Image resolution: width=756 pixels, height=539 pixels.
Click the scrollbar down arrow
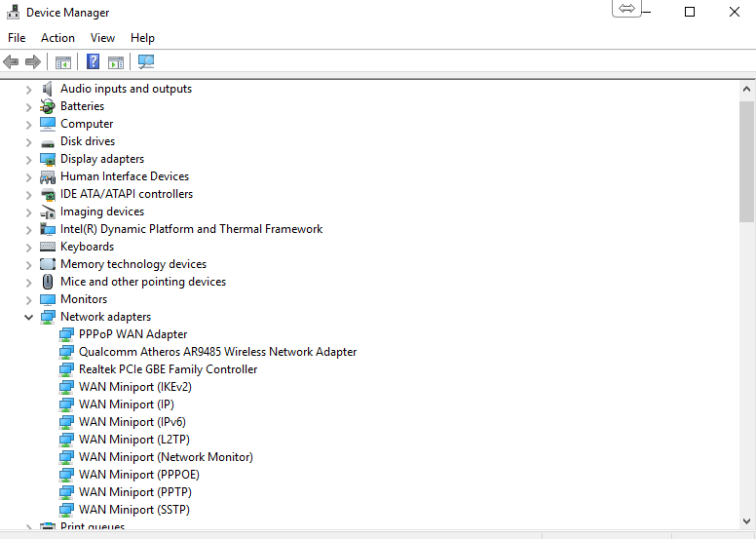pyautogui.click(x=746, y=521)
